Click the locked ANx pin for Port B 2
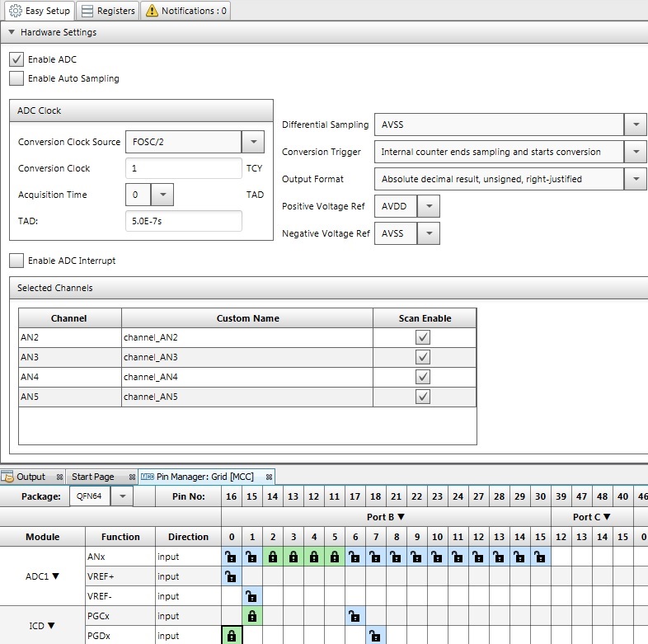The image size is (648, 644). (272, 557)
